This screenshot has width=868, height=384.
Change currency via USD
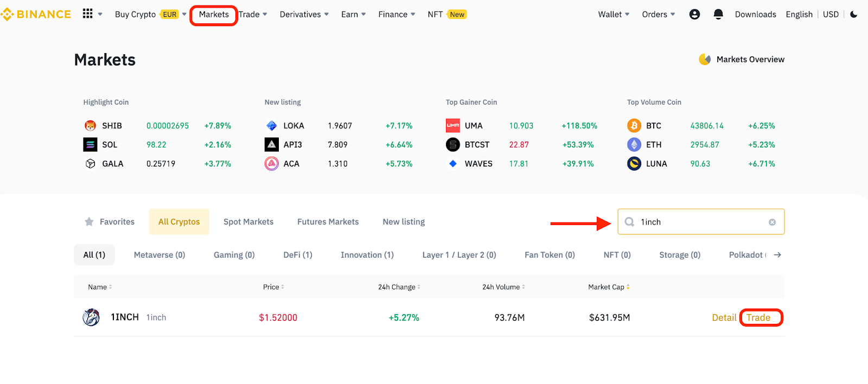click(831, 15)
